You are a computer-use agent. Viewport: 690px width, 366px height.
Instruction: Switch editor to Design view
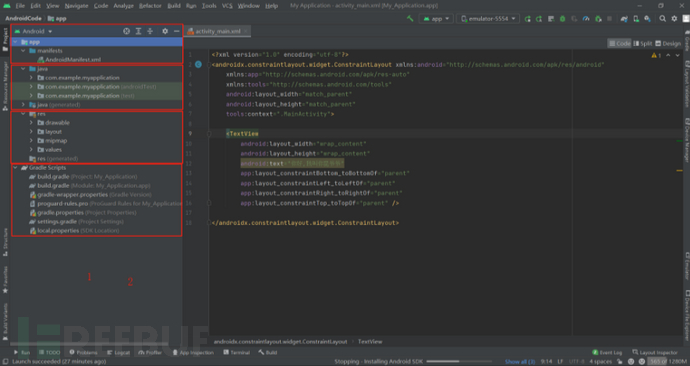click(668, 44)
